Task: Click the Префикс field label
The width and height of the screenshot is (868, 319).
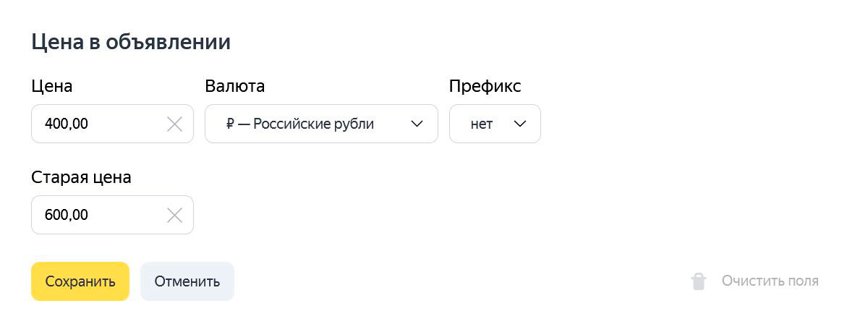Action: point(485,86)
